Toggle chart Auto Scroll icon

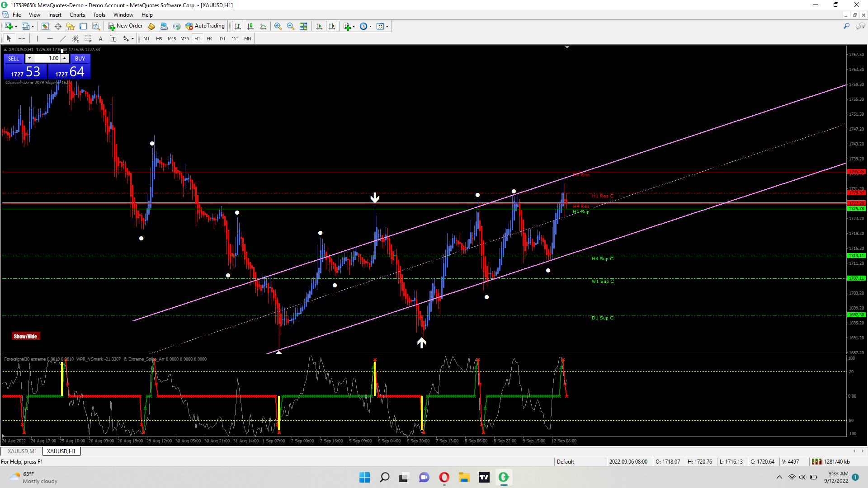click(x=319, y=26)
